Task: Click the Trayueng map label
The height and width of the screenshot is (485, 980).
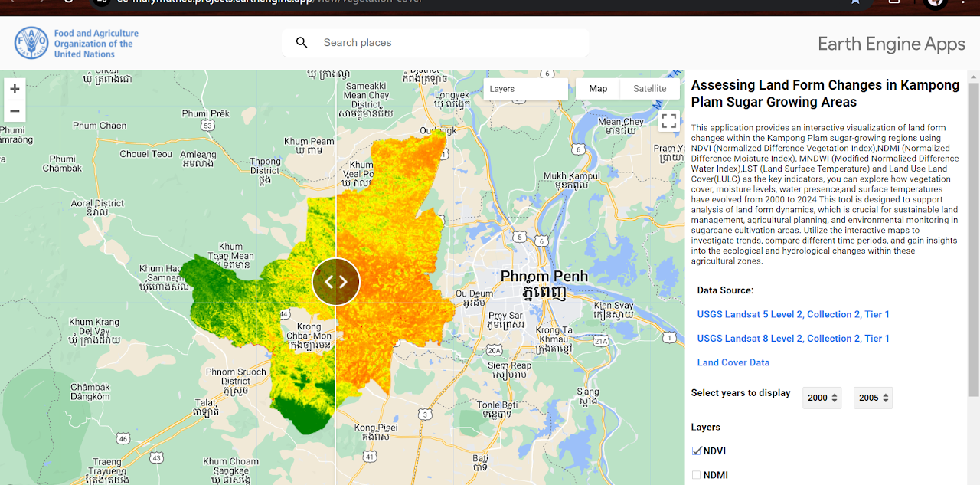Action: (x=106, y=471)
